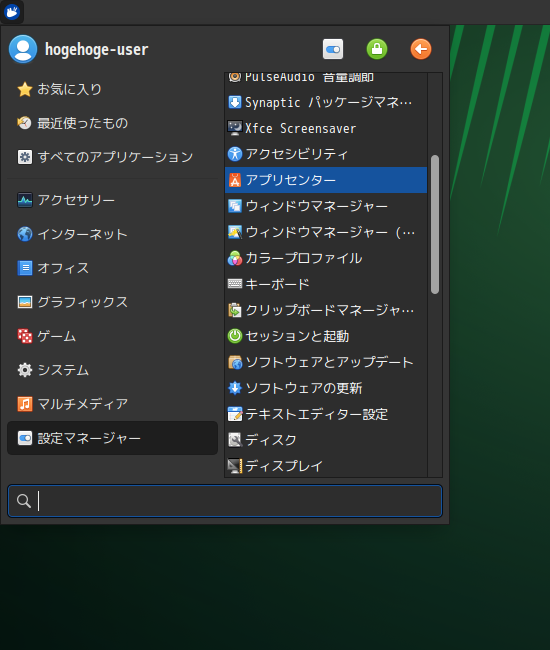Open the Whisker menu panel icon
550x650 pixels.
12,12
